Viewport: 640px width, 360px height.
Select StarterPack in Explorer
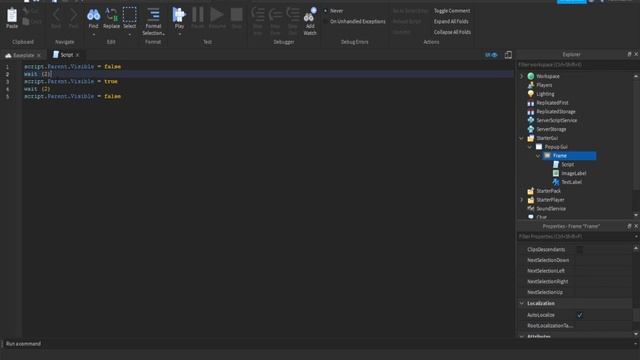[x=548, y=191]
